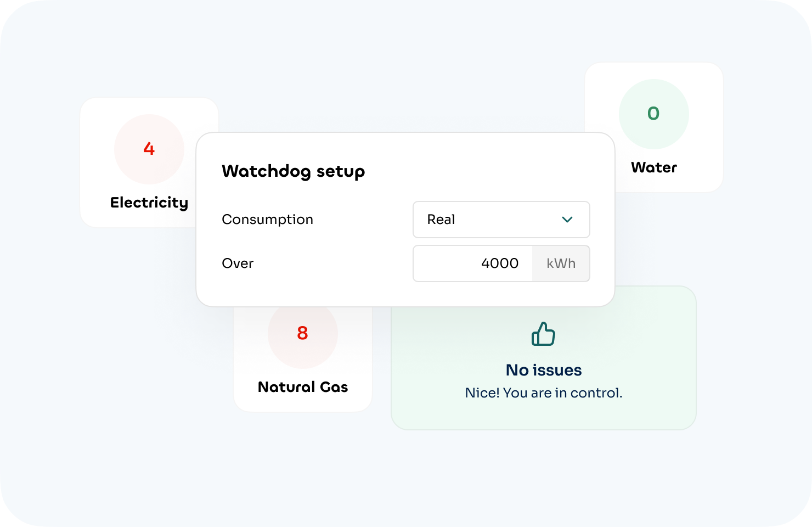Screen dimensions: 812x527
Task: Open consumption type options in Watchdog setup
Action: [501, 220]
